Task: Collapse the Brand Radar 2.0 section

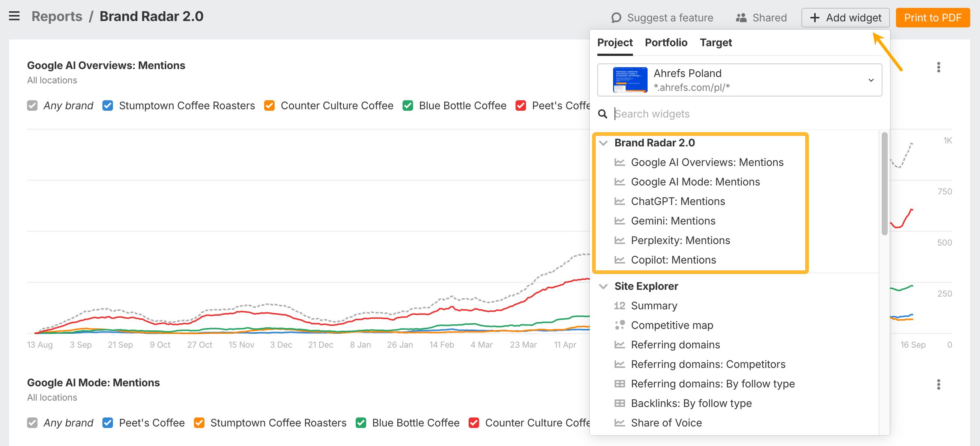Action: coord(603,143)
